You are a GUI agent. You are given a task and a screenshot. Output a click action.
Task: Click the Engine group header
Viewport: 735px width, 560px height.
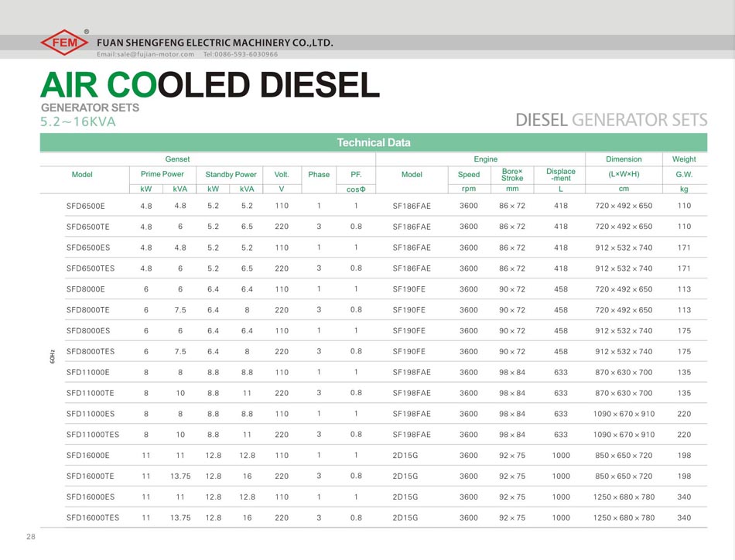[x=486, y=159]
